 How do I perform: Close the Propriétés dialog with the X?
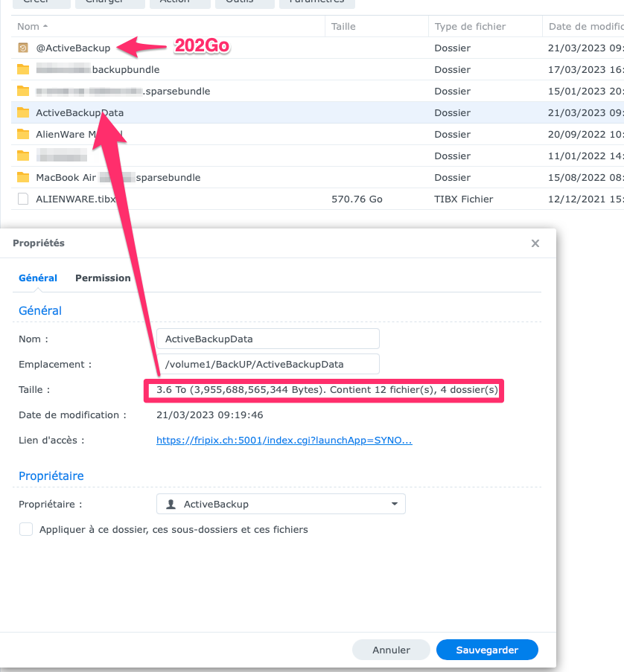(x=535, y=243)
